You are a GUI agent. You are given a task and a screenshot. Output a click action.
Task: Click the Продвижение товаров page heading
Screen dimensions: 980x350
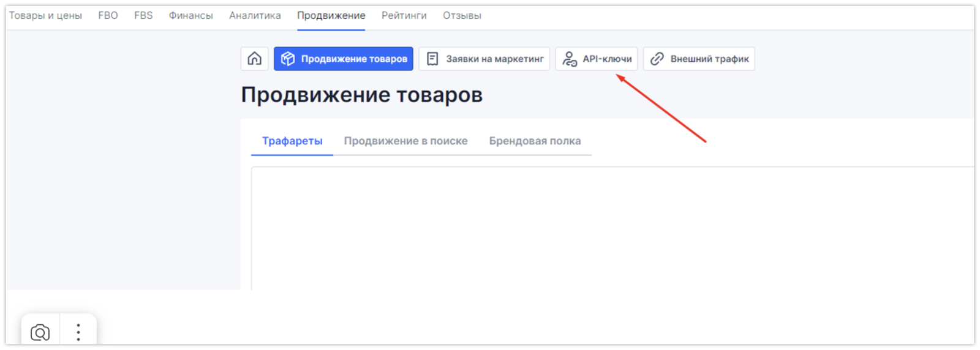361,95
